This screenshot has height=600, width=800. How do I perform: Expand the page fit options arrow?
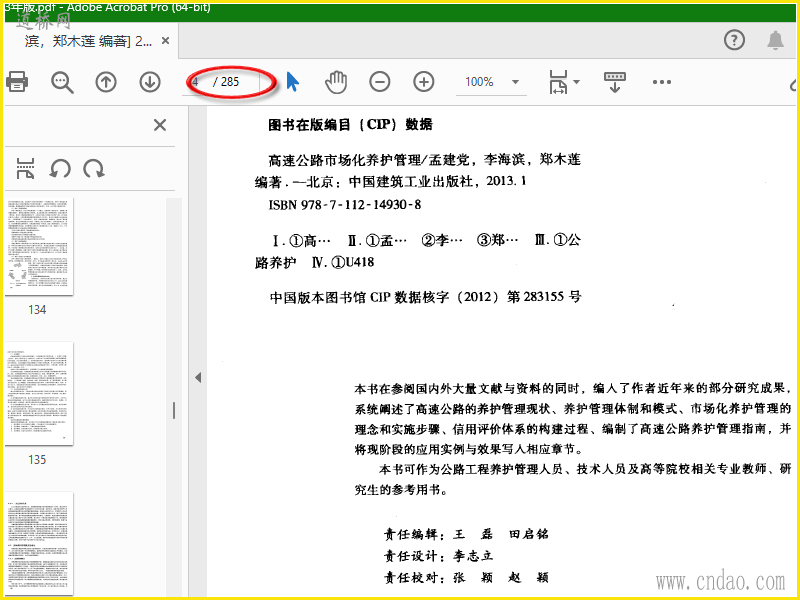(577, 82)
